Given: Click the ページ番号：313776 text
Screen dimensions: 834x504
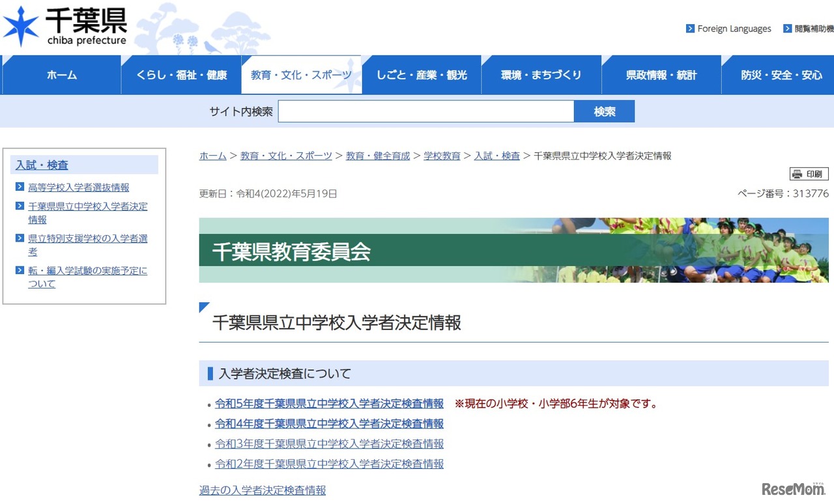Looking at the screenshot, I should (x=783, y=193).
